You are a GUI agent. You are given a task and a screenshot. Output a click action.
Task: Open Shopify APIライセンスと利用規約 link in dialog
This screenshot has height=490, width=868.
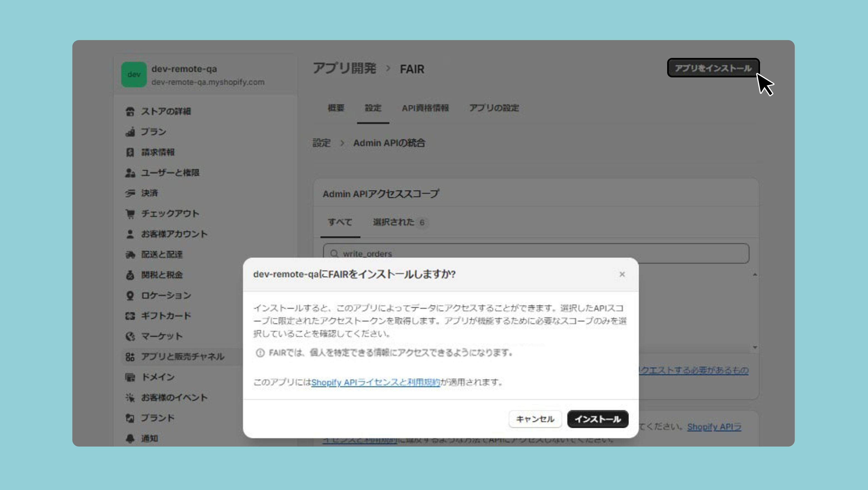(375, 383)
